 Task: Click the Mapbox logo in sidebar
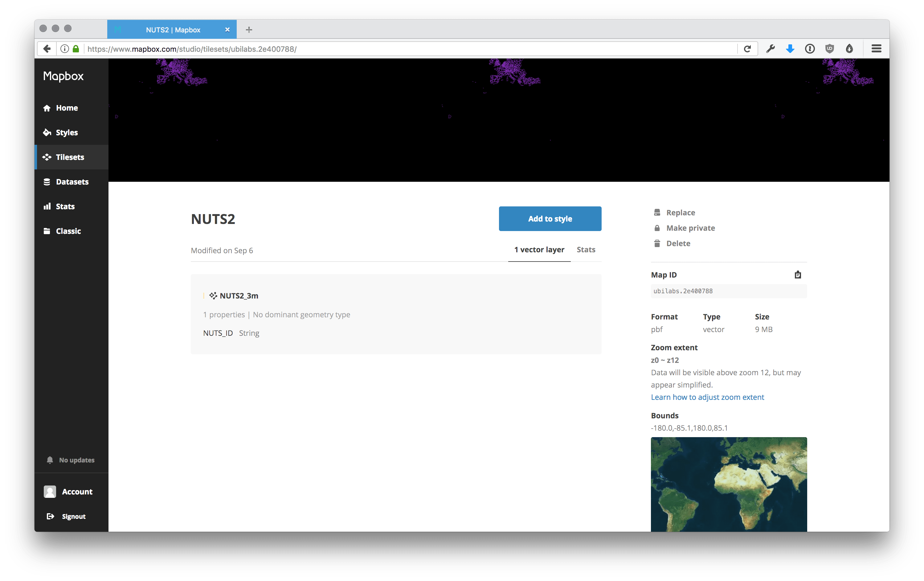[63, 76]
